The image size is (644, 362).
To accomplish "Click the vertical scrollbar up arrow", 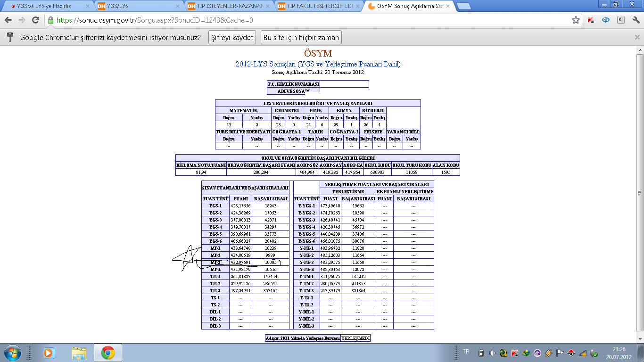I will pyautogui.click(x=639, y=50).
